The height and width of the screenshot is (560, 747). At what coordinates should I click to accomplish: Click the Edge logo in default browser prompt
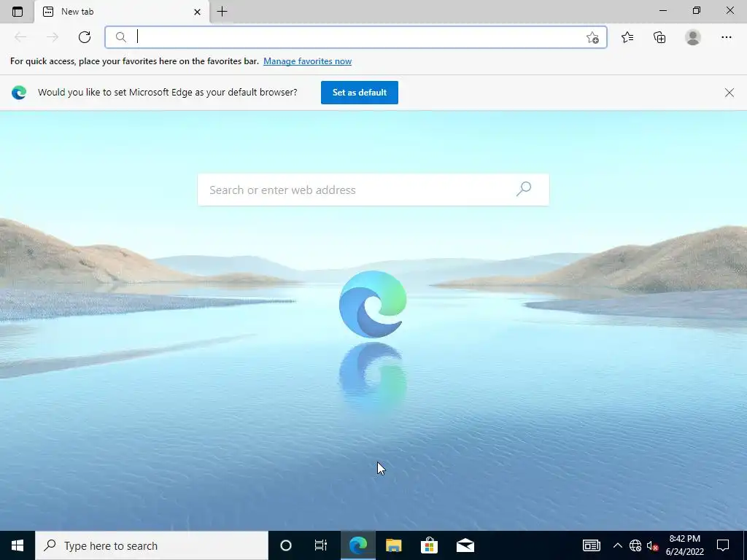[19, 93]
